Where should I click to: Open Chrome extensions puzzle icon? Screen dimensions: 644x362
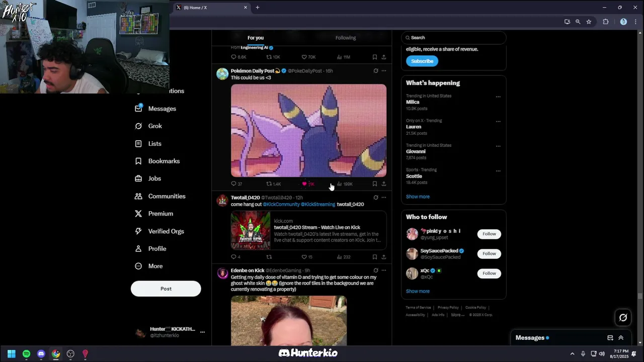605,22
